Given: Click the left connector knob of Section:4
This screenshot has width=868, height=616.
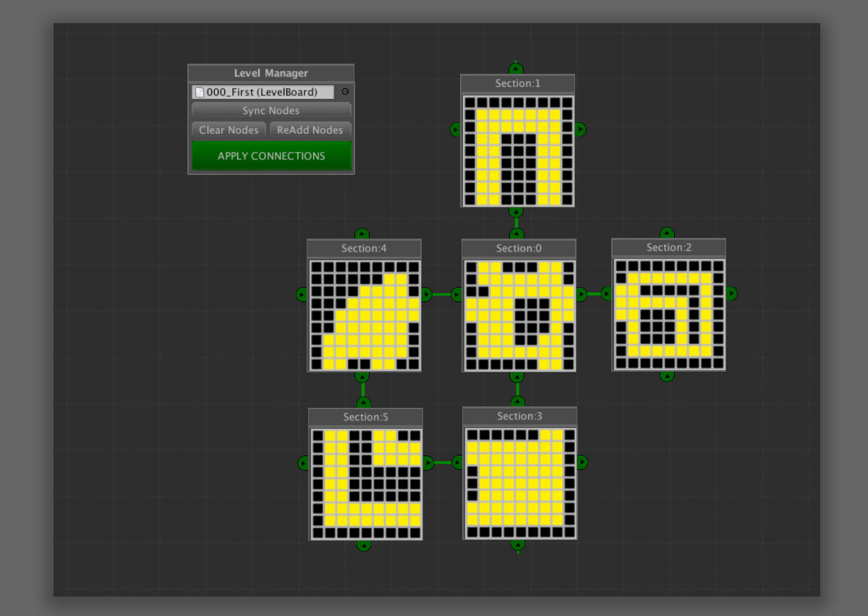Looking at the screenshot, I should pos(302,294).
